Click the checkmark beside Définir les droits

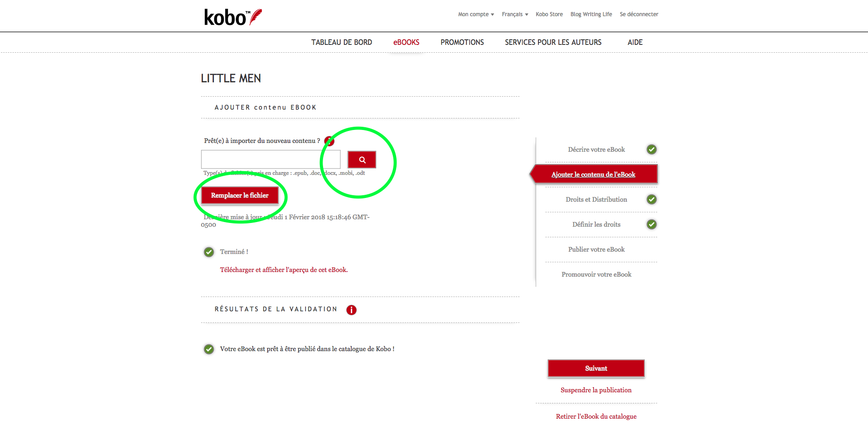(651, 224)
